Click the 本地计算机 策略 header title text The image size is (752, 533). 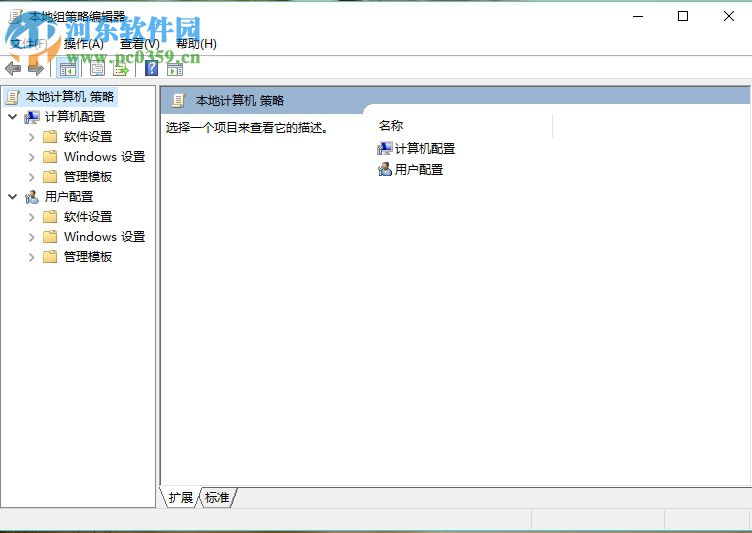pos(240,101)
